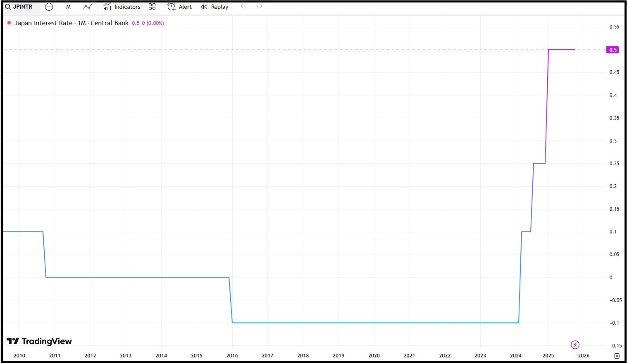The height and width of the screenshot is (364, 627).
Task: Click the add symbol plus icon
Action: [49, 7]
